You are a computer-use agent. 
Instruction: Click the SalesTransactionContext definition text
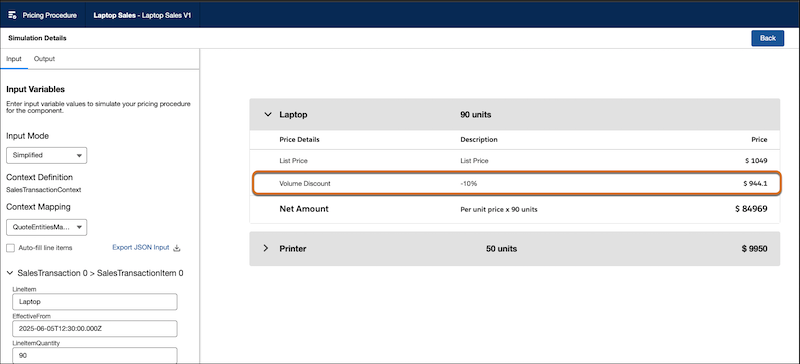44,189
